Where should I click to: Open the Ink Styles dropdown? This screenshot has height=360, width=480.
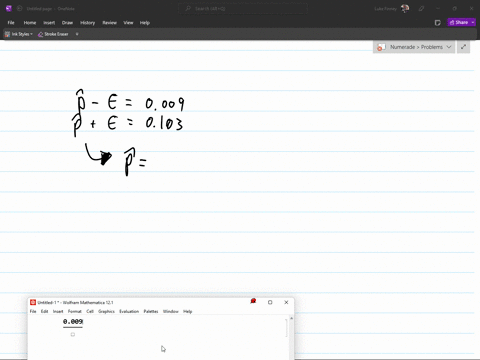click(x=19, y=34)
